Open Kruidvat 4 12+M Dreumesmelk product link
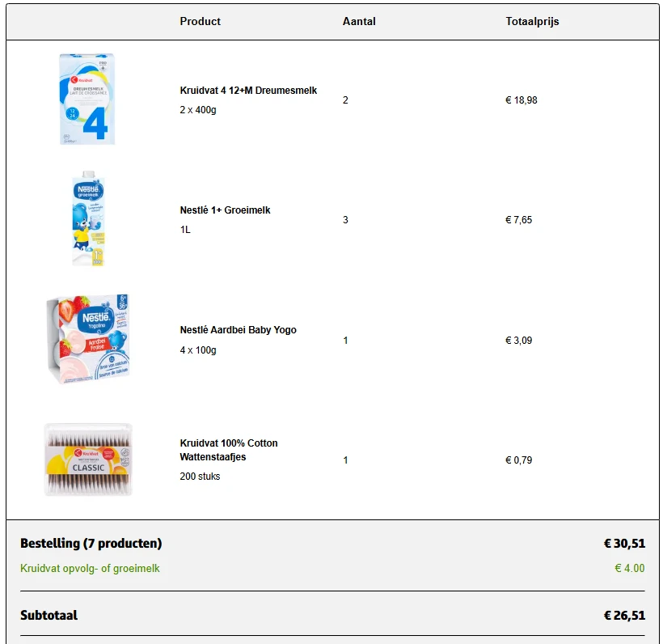The height and width of the screenshot is (644, 663). click(248, 91)
